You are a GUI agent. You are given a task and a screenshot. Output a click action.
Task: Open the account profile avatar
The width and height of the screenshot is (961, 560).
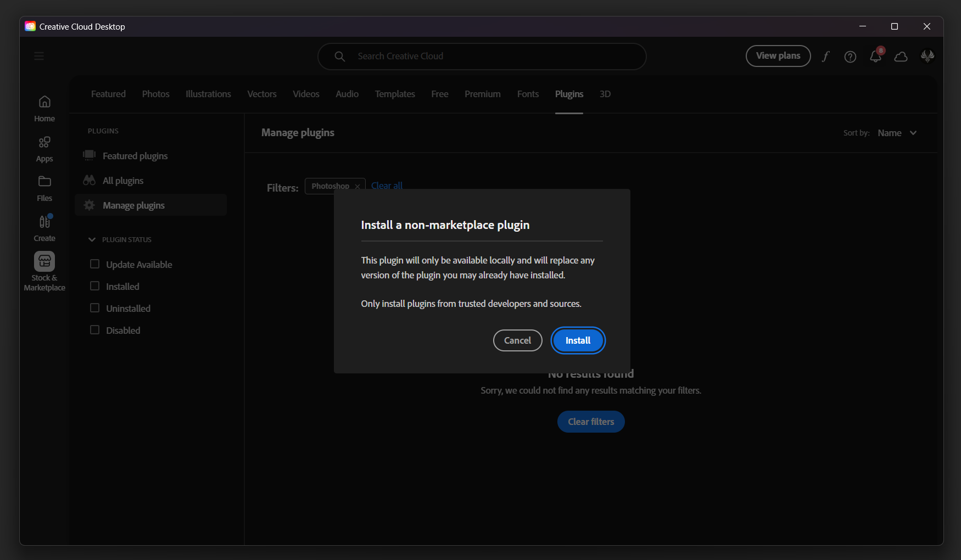click(928, 56)
